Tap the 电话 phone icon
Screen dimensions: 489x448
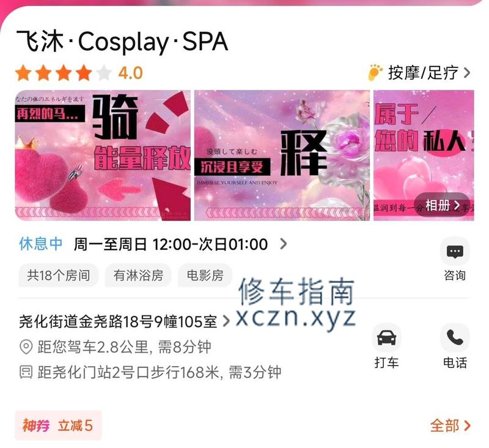(455, 337)
